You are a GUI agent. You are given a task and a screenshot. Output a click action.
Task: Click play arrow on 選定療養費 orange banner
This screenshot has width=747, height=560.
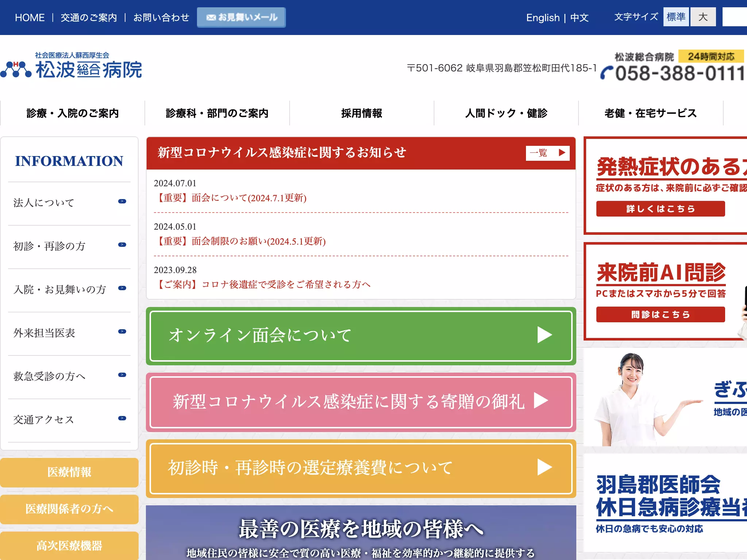[x=545, y=467]
